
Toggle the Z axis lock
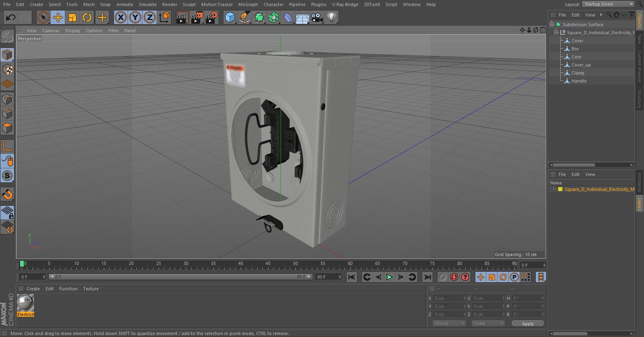click(150, 17)
